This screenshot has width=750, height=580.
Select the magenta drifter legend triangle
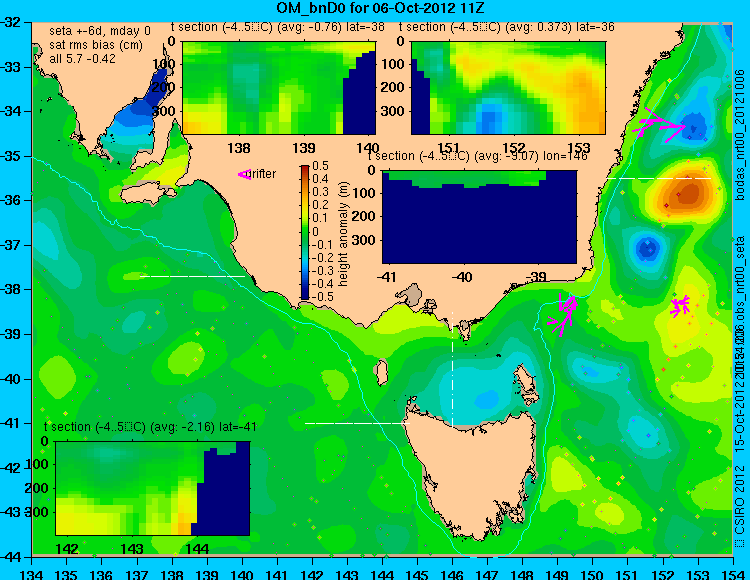click(x=244, y=175)
